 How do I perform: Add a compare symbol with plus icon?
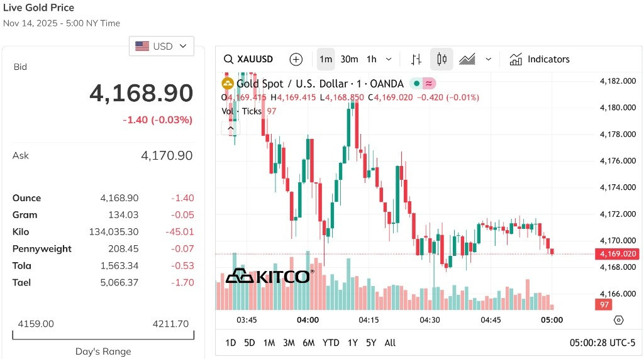tap(296, 59)
